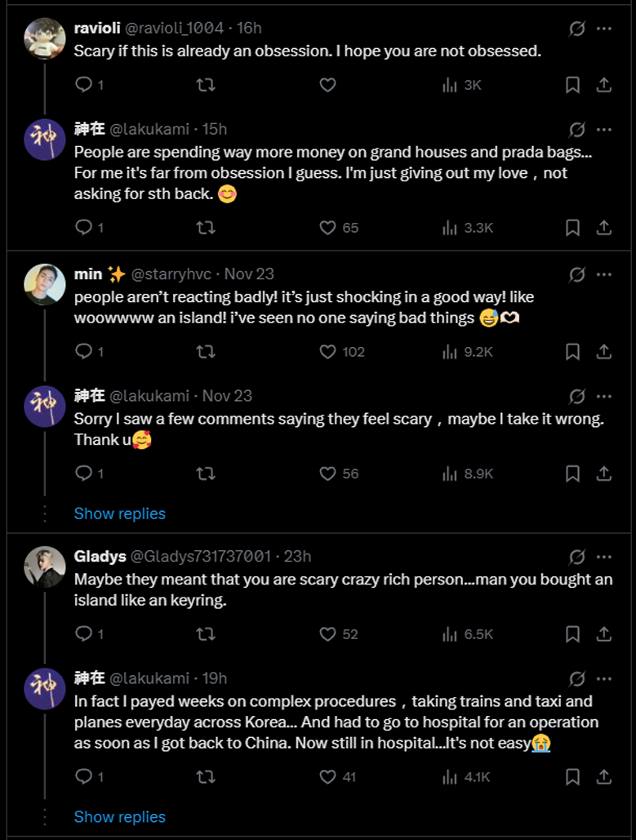This screenshot has width=636, height=840.
Task: Click the Grok icon on Gladys's tweet
Action: [x=576, y=557]
